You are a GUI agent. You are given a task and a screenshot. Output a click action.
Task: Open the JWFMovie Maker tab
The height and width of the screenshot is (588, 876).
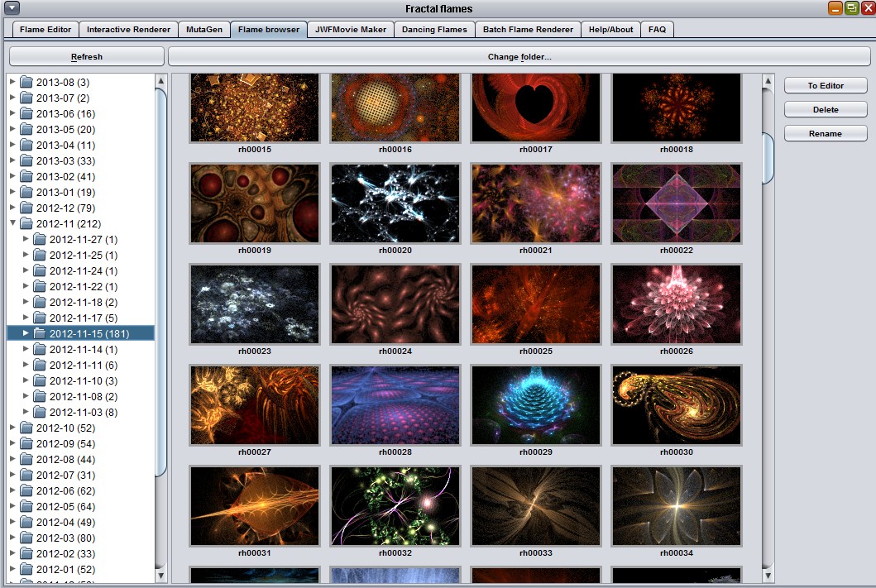point(350,30)
